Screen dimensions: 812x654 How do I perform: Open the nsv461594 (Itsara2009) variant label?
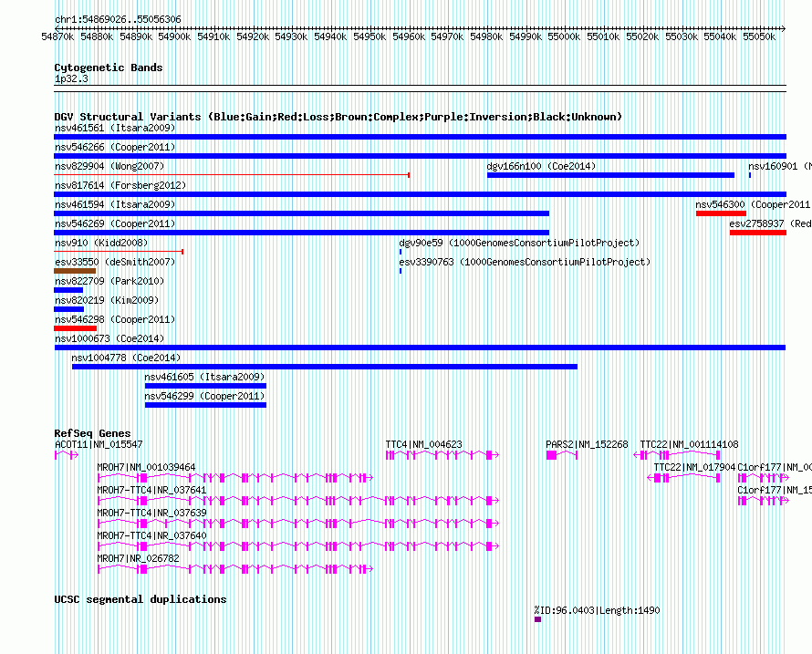pyautogui.click(x=115, y=204)
